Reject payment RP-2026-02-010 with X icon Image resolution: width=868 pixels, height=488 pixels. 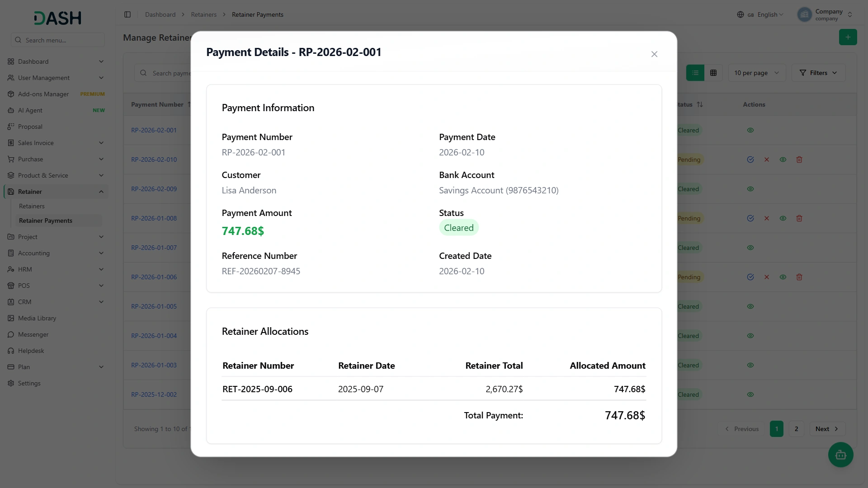pos(767,160)
